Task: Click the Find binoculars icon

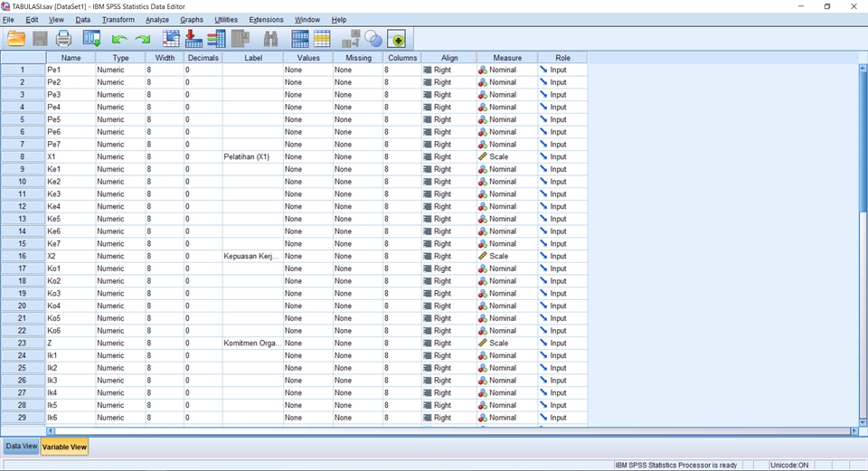Action: point(270,39)
